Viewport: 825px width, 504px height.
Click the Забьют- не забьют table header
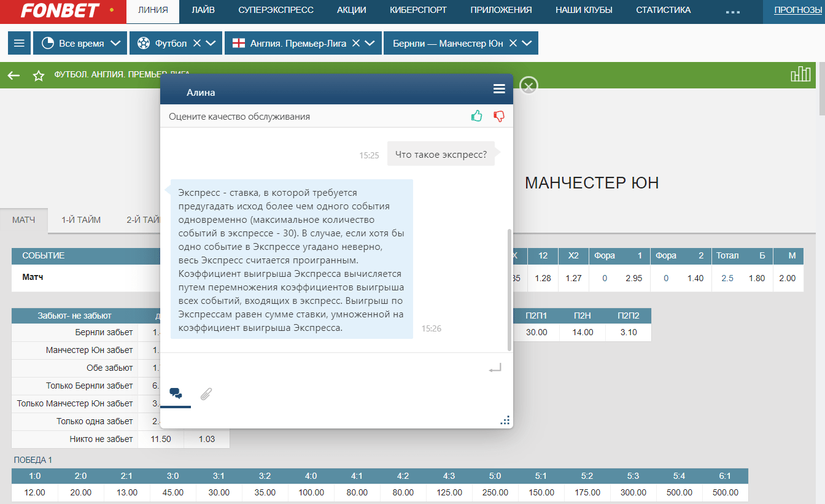pos(74,316)
